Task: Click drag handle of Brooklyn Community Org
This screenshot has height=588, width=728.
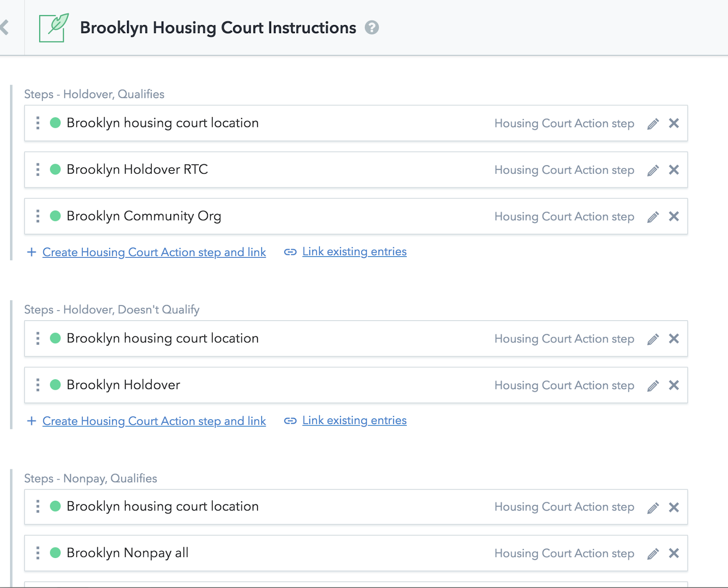Action: [38, 216]
